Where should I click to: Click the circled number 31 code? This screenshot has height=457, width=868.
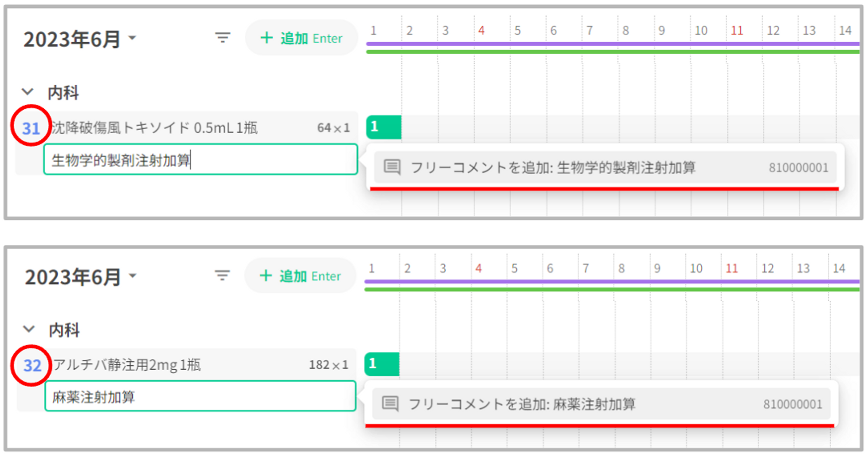[31, 128]
